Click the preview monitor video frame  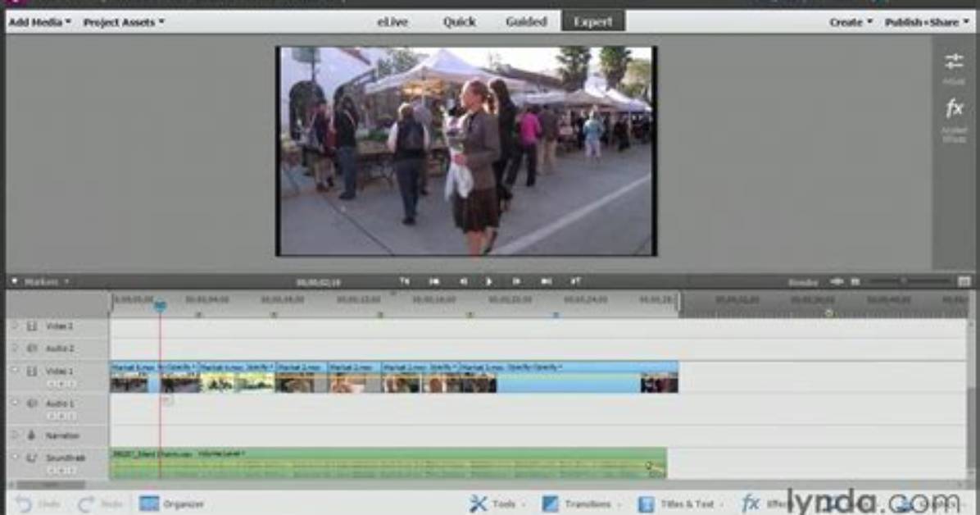[x=466, y=151]
